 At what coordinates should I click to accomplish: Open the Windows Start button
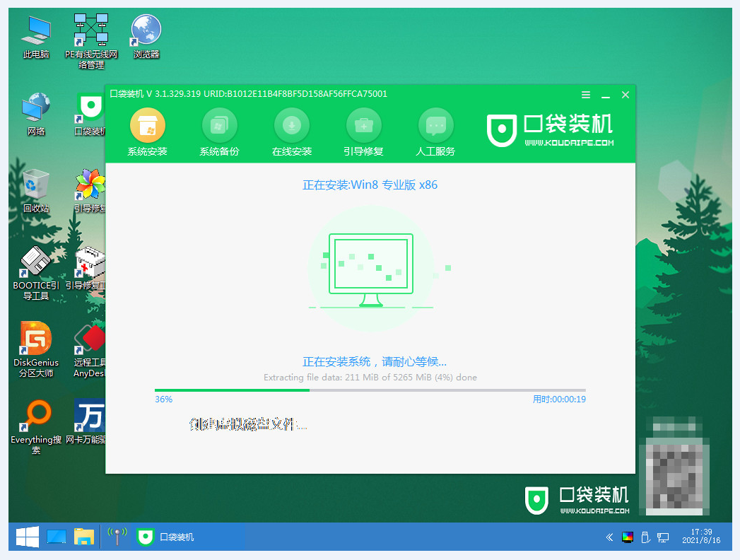click(x=28, y=537)
